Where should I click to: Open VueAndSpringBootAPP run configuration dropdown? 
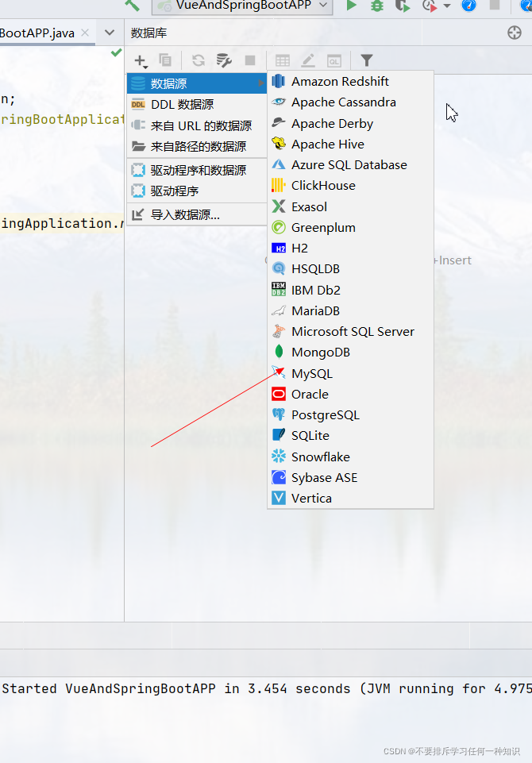pyautogui.click(x=242, y=6)
